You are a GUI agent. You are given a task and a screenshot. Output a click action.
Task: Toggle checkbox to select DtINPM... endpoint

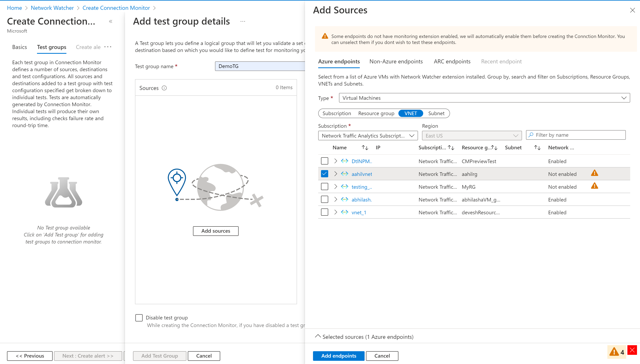[324, 161]
